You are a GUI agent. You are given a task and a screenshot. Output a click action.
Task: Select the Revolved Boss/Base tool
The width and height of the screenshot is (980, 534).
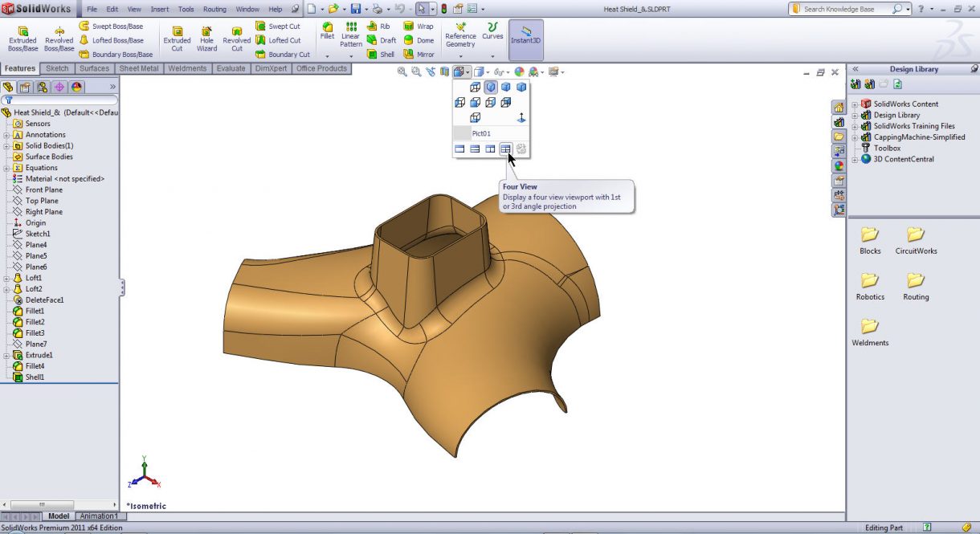pos(59,37)
